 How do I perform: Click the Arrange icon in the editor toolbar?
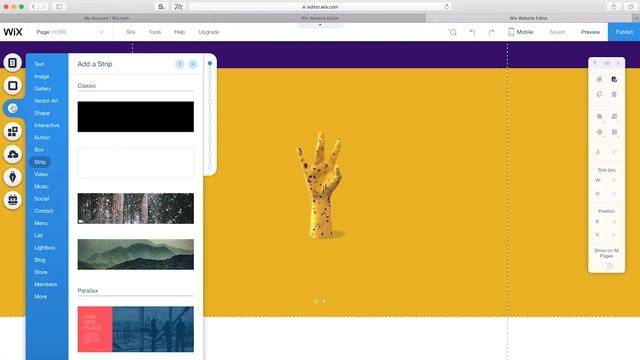tap(599, 116)
